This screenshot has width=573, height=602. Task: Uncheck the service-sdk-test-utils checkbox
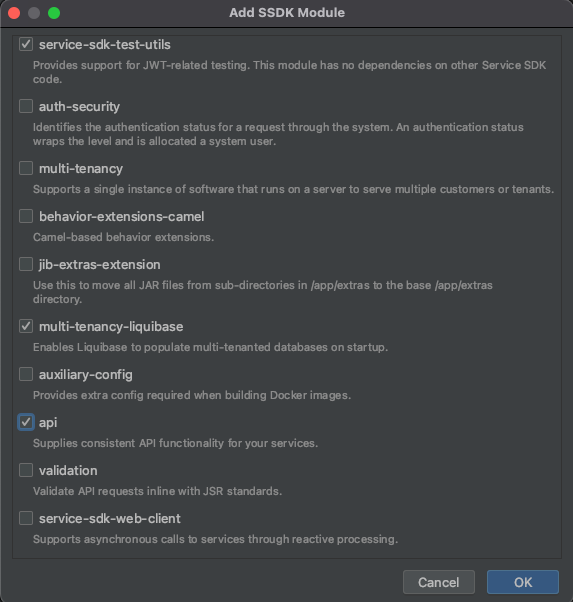click(26, 44)
